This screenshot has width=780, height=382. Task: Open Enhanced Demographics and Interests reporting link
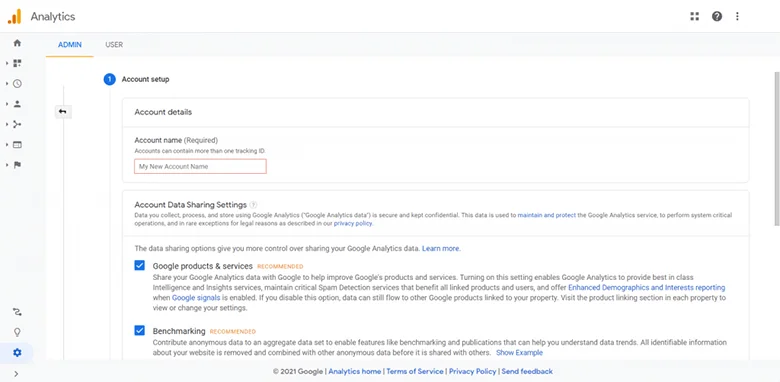click(647, 287)
